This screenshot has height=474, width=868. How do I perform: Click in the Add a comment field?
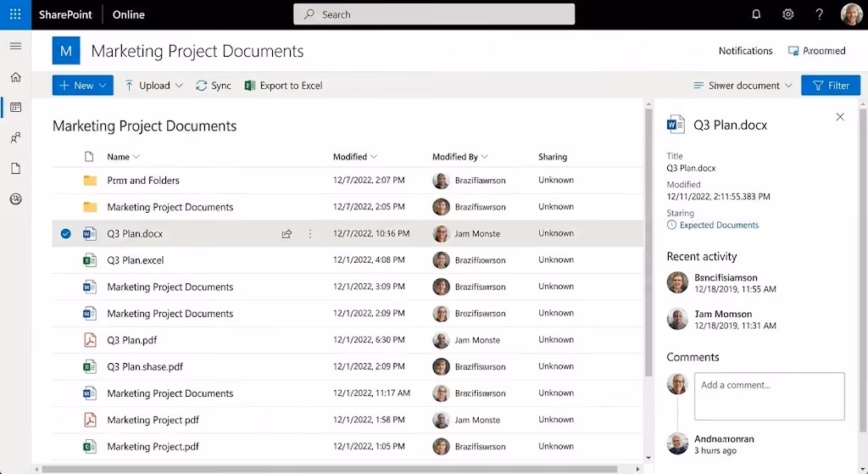(x=770, y=396)
